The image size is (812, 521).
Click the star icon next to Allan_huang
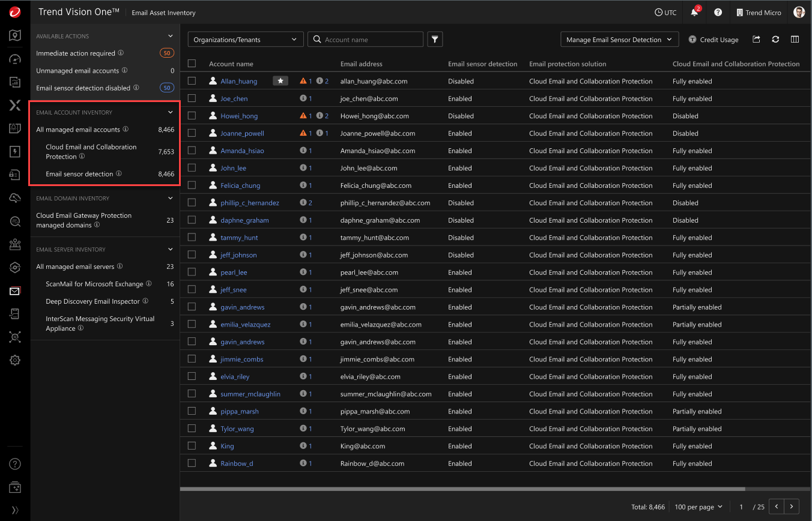point(280,80)
